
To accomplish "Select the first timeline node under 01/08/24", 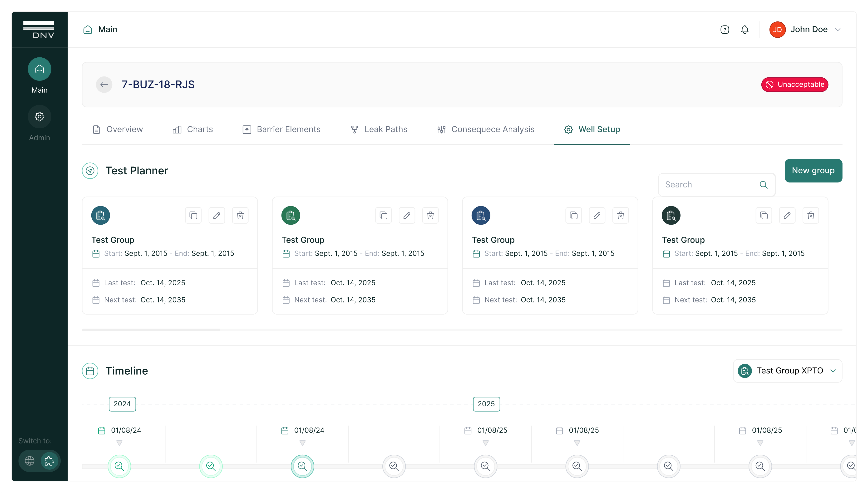I will pos(119,466).
